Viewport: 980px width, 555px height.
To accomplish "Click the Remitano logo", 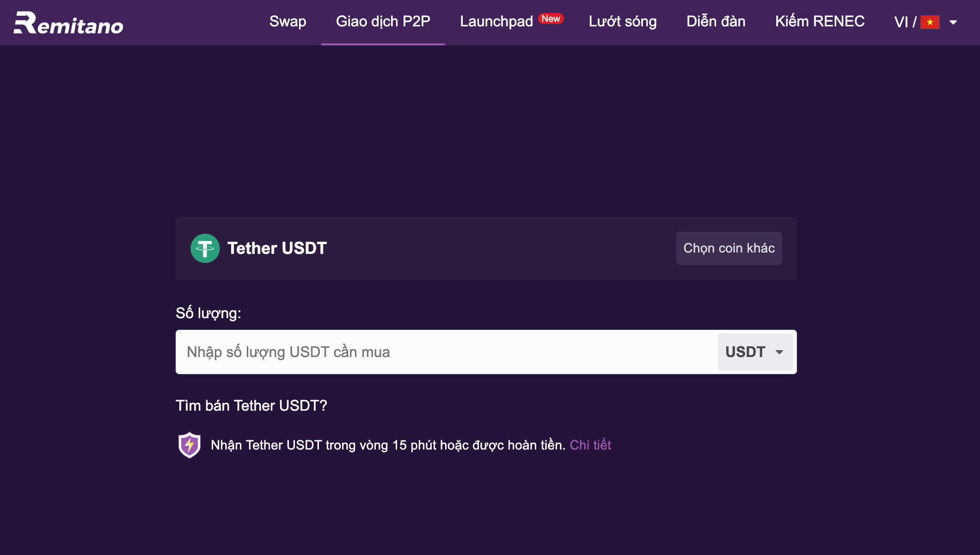I will click(68, 23).
